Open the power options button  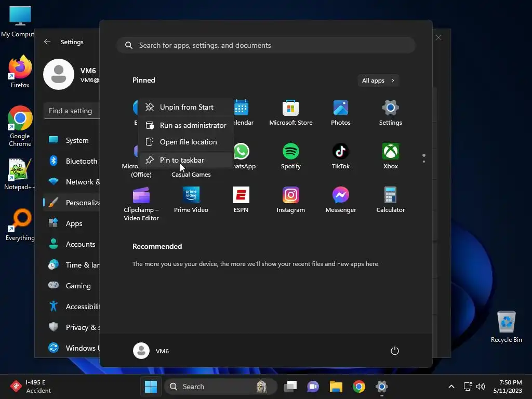coord(395,351)
